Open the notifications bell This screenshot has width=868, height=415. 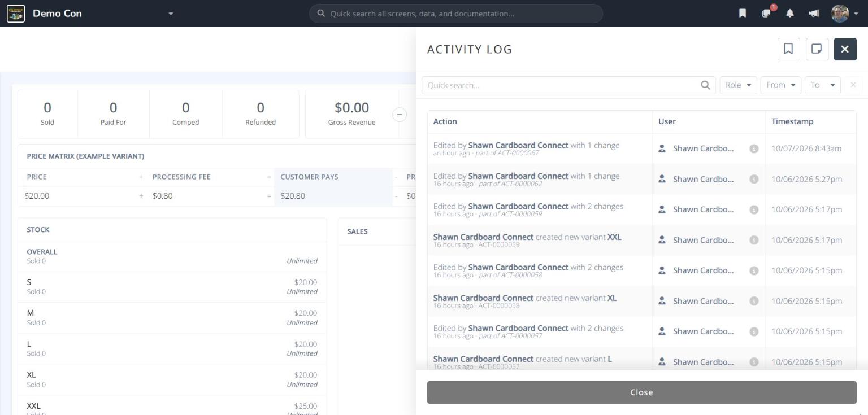point(790,14)
